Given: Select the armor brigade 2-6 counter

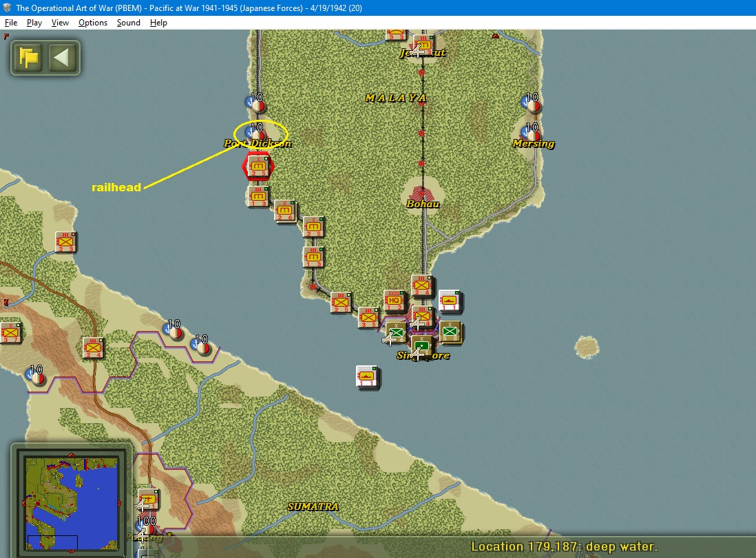Looking at the screenshot, I should pos(285,211).
